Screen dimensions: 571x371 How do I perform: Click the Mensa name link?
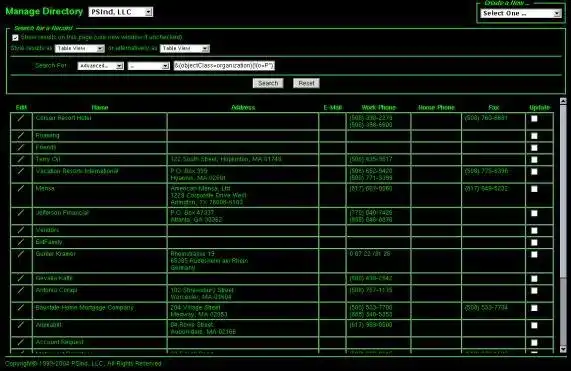pyautogui.click(x=45, y=188)
